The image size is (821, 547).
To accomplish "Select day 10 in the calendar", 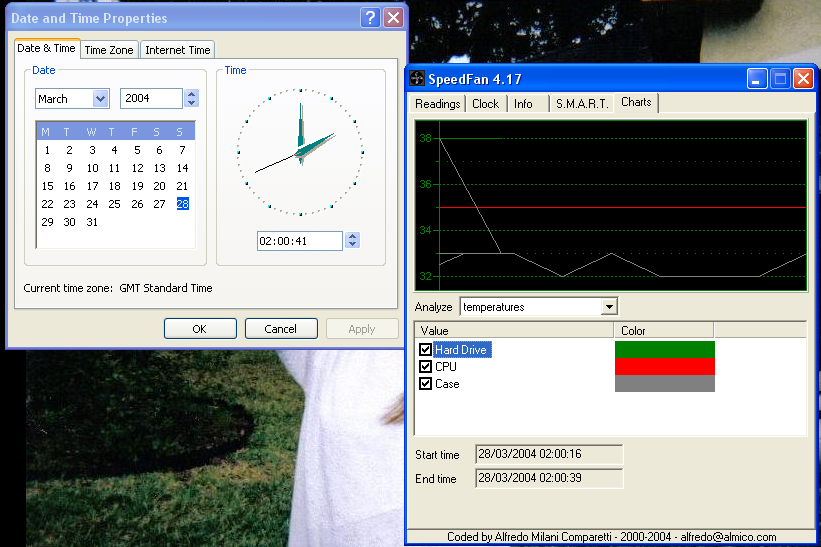I will 92,168.
